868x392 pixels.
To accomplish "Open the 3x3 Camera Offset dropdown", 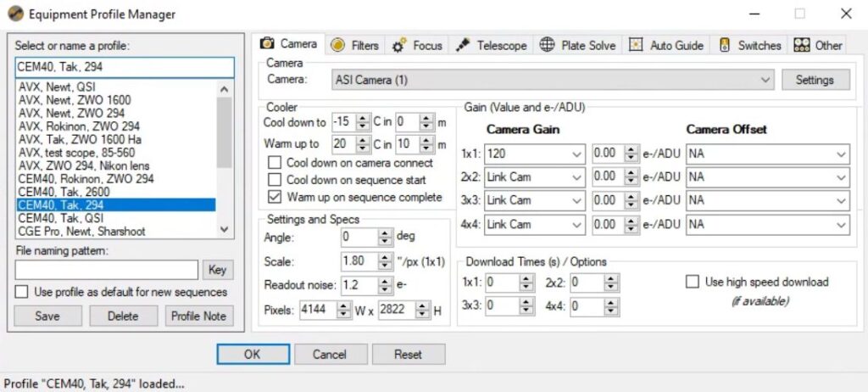I will point(768,201).
